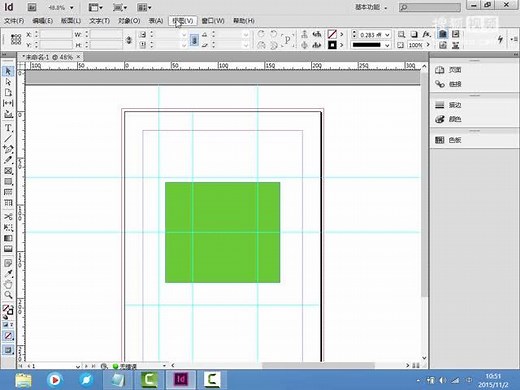Toggle constrain width and height proportions
Viewport: 520px width, 390px height.
point(129,40)
